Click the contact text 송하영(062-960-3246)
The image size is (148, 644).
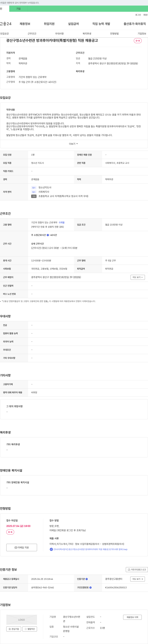tap(42, 588)
